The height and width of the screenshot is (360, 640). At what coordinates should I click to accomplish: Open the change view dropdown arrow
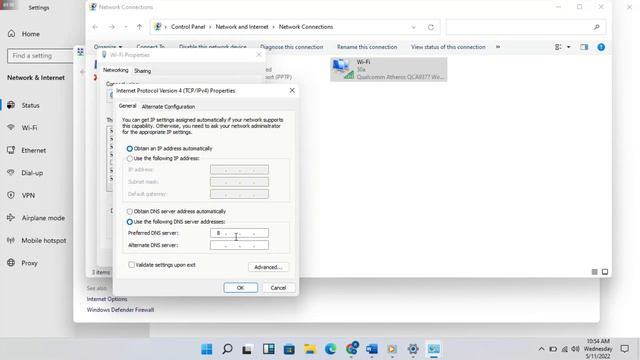[x=569, y=47]
